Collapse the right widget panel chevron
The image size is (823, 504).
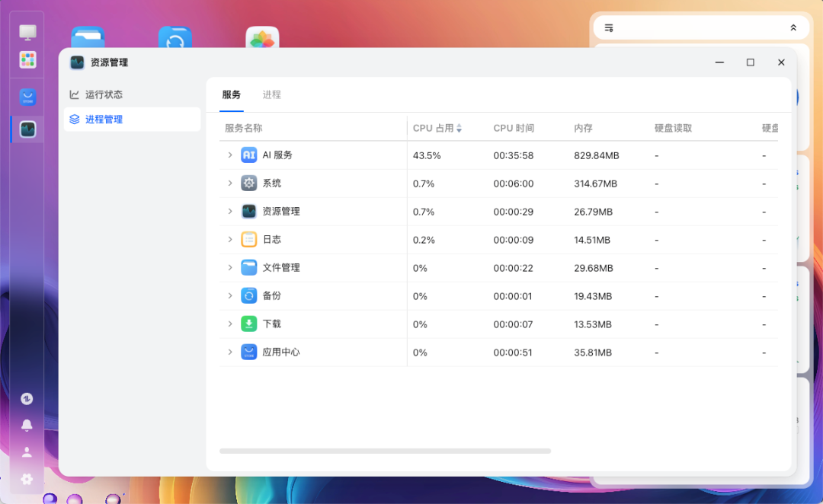click(x=793, y=28)
